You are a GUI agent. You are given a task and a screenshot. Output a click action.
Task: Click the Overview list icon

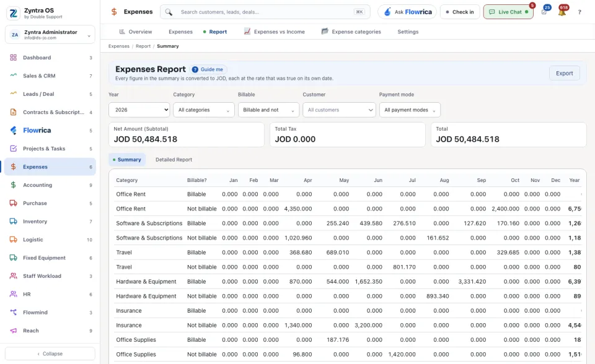click(x=122, y=32)
